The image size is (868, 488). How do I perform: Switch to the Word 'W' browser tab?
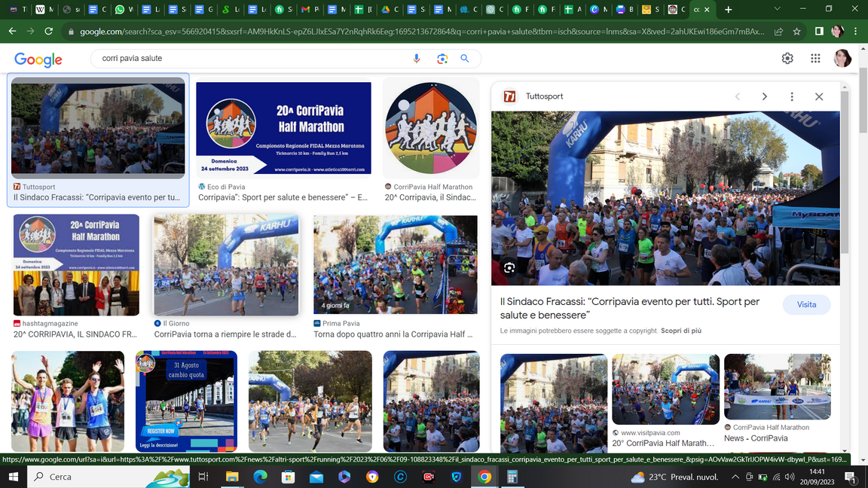(x=44, y=9)
